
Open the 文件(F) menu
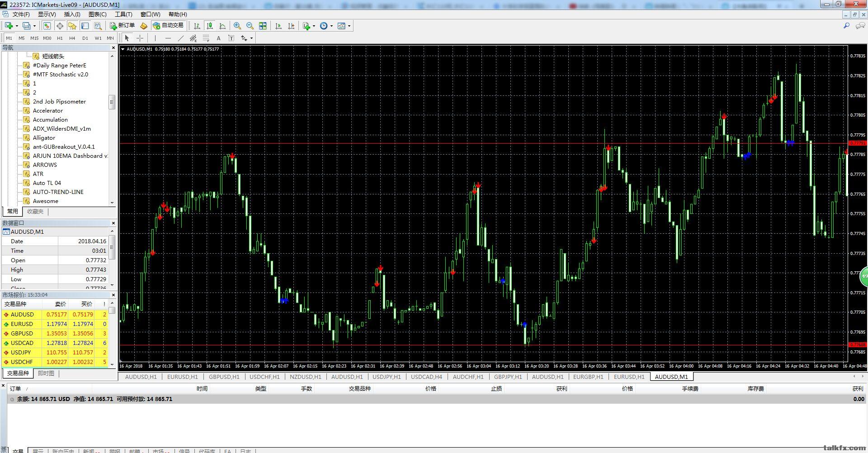(x=21, y=14)
